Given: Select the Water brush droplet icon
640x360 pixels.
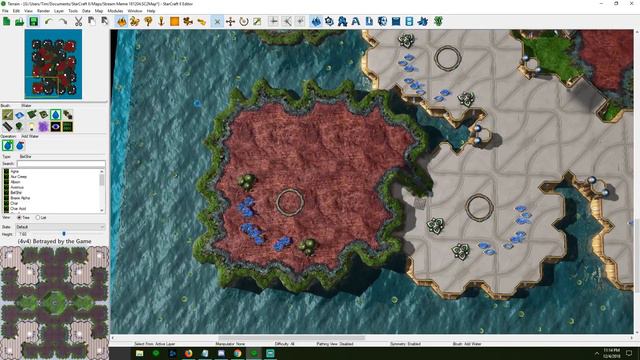Looking at the screenshot, I should tap(56, 115).
